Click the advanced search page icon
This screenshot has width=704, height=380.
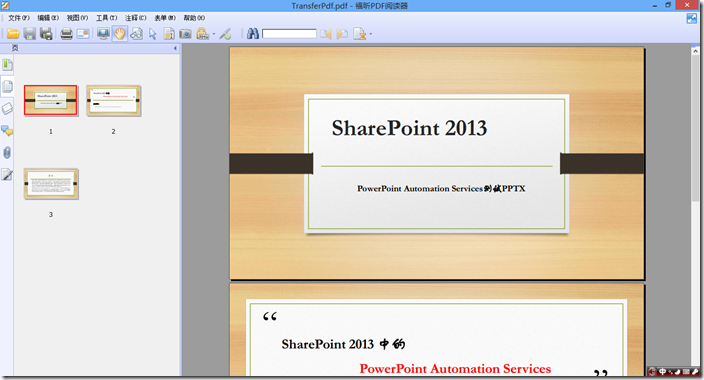[x=360, y=34]
